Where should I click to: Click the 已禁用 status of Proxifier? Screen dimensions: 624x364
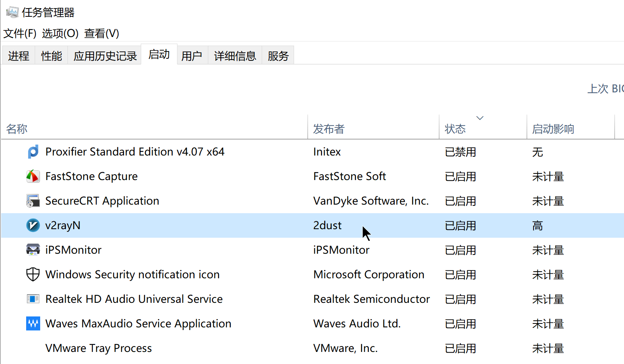(x=461, y=152)
